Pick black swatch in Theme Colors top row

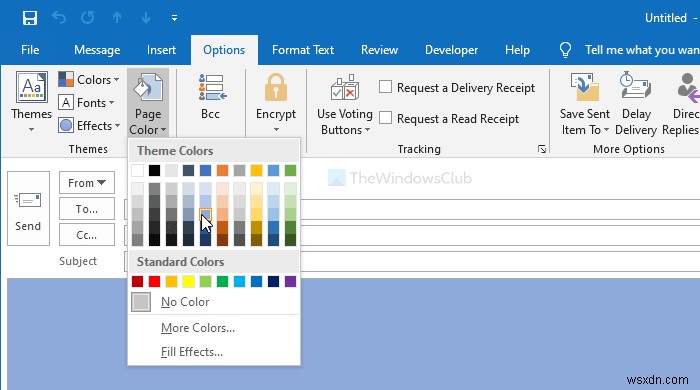(x=154, y=170)
